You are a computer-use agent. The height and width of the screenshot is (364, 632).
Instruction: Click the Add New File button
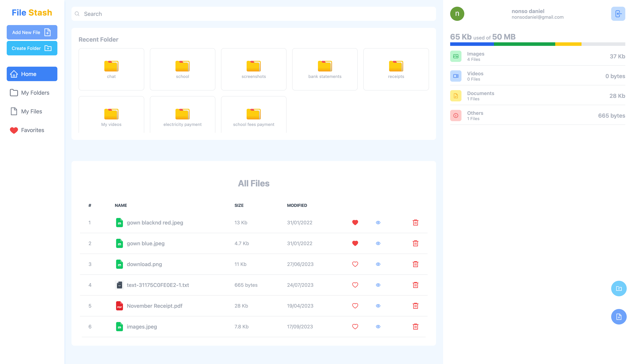[32, 32]
